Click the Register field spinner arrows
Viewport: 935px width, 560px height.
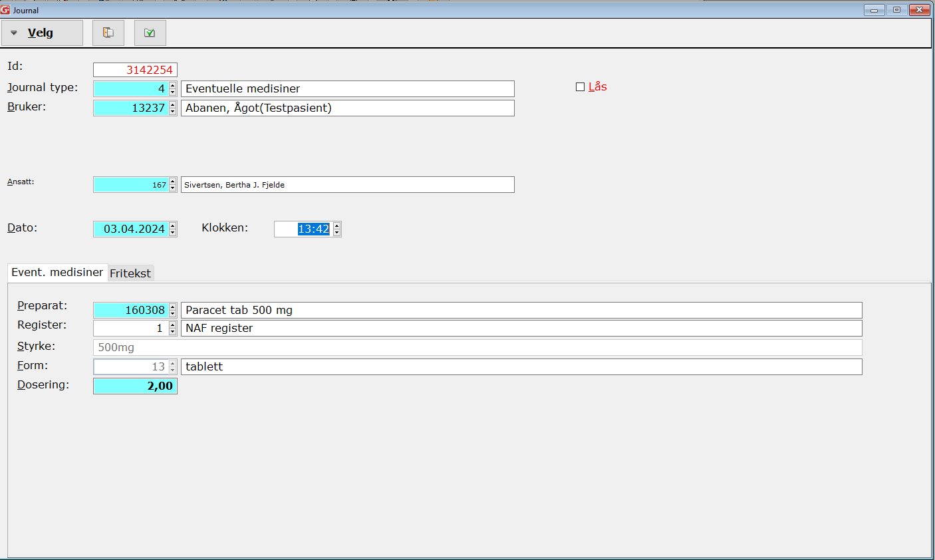click(173, 328)
